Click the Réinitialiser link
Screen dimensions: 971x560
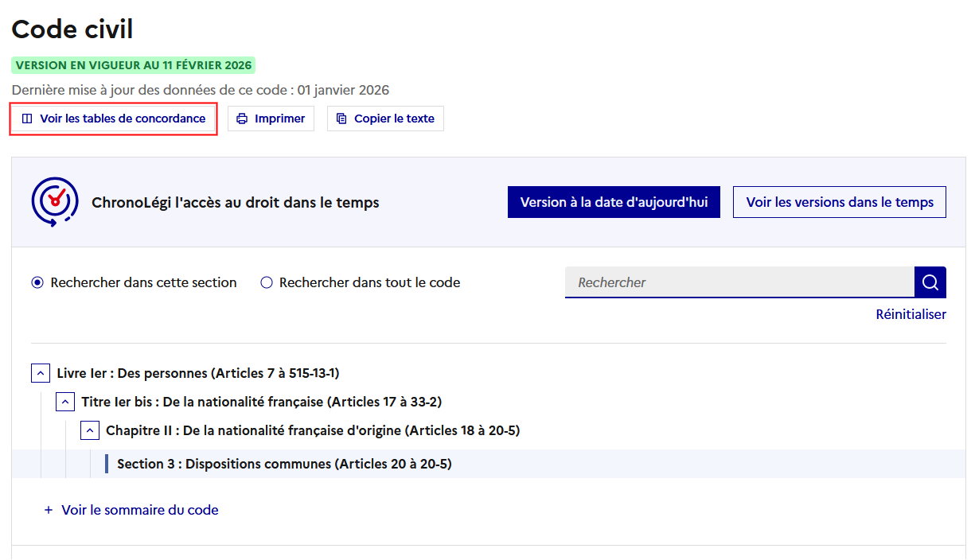coord(911,314)
